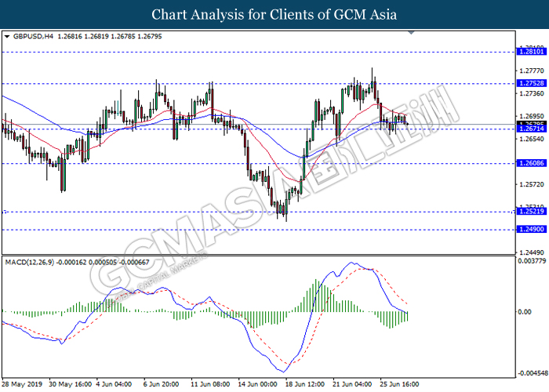Click the 11 Jun 08:00 time label

pyautogui.click(x=210, y=384)
